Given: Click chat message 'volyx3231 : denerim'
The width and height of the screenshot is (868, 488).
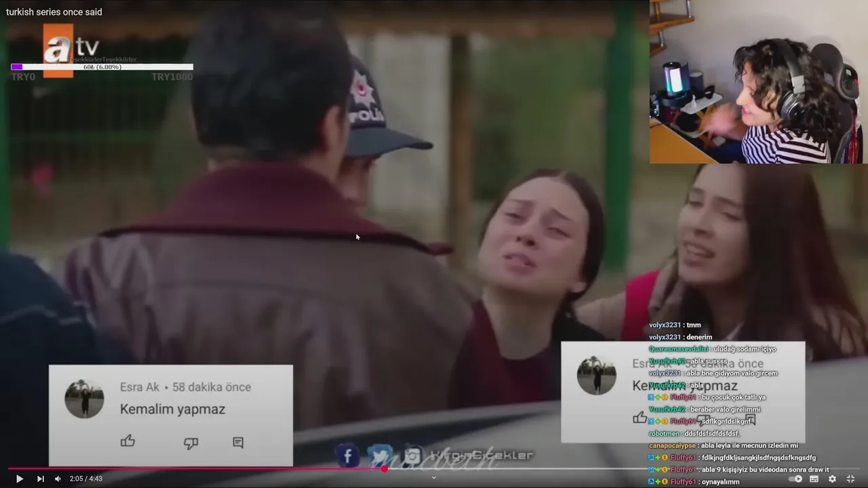Looking at the screenshot, I should coord(681,337).
